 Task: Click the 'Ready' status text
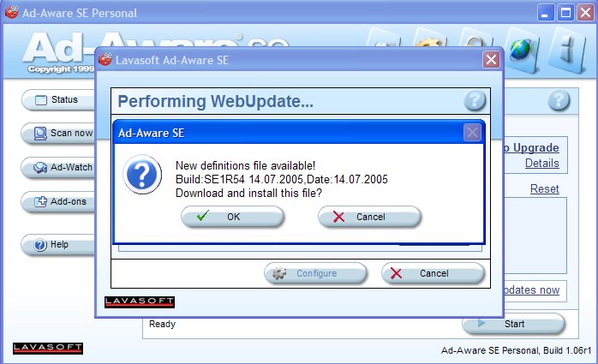(162, 324)
